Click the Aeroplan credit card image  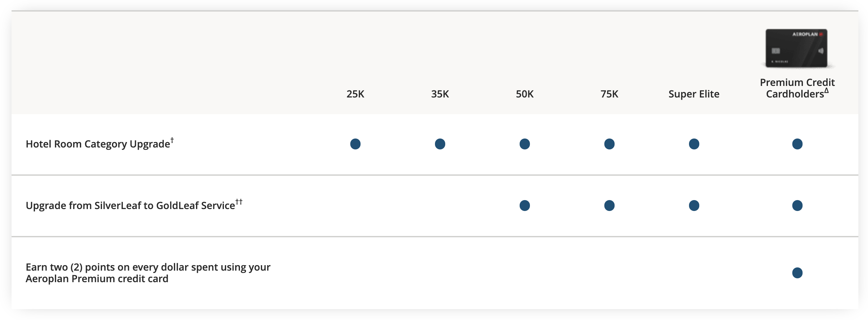click(796, 48)
